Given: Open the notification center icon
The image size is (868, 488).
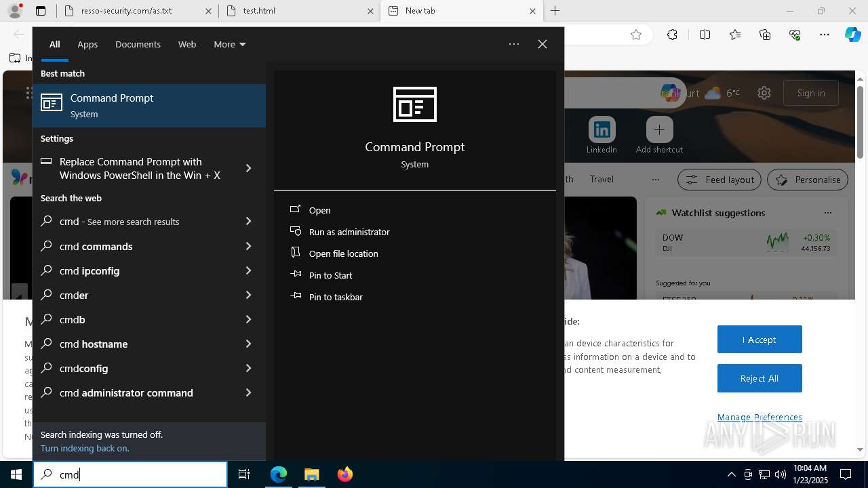Looking at the screenshot, I should click(x=846, y=474).
